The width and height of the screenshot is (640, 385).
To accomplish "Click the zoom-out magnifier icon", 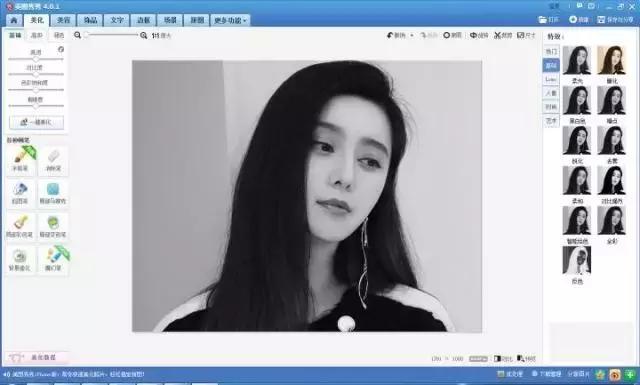I will click(77, 35).
